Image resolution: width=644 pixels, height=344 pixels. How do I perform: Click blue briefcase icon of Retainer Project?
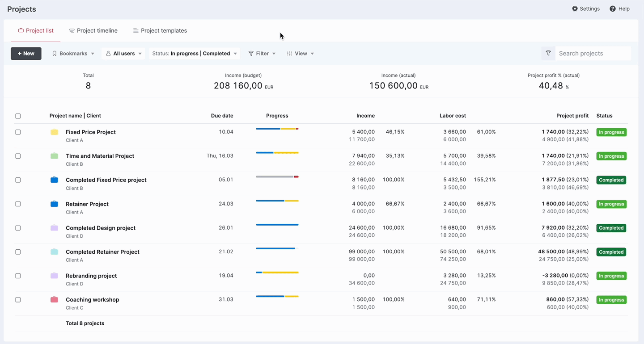54,204
